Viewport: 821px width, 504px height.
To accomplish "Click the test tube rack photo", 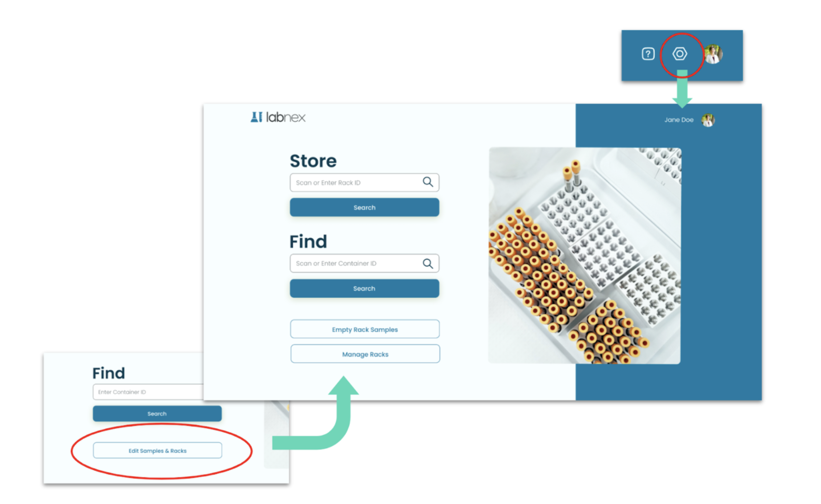I will click(x=585, y=256).
